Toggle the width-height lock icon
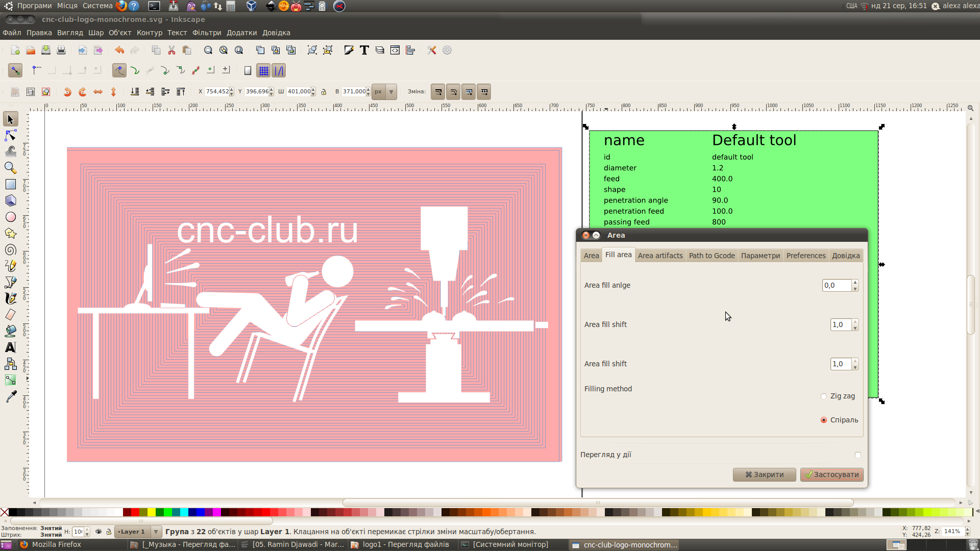 [324, 92]
